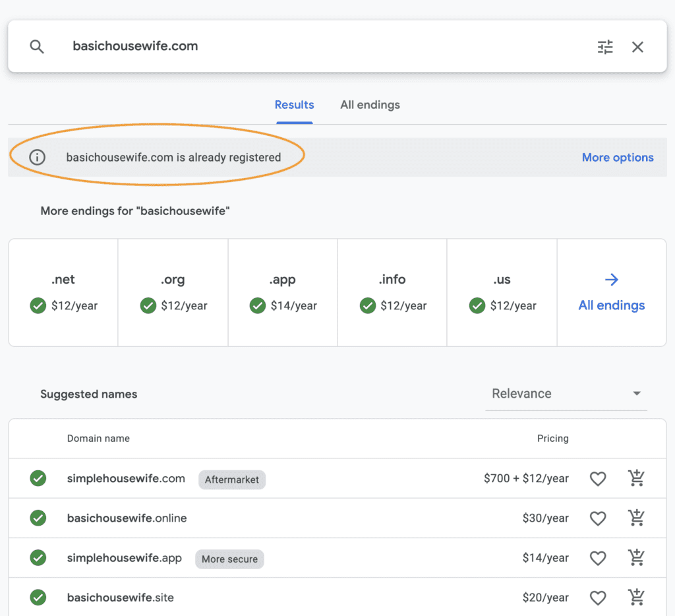Click green check icon for .net

38,305
